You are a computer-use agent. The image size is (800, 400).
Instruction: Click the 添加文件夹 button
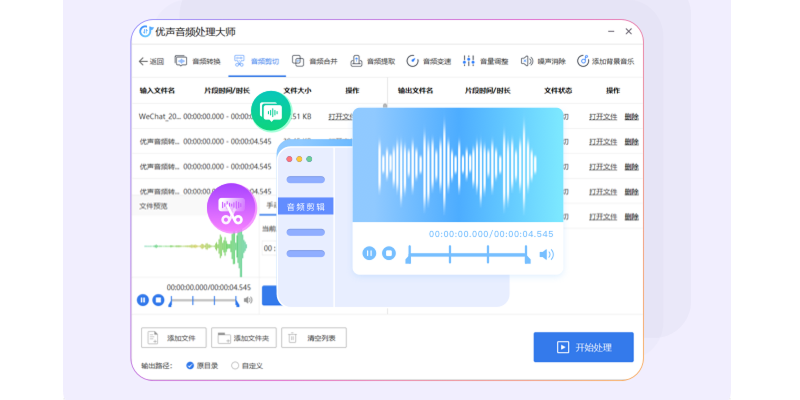pos(244,338)
